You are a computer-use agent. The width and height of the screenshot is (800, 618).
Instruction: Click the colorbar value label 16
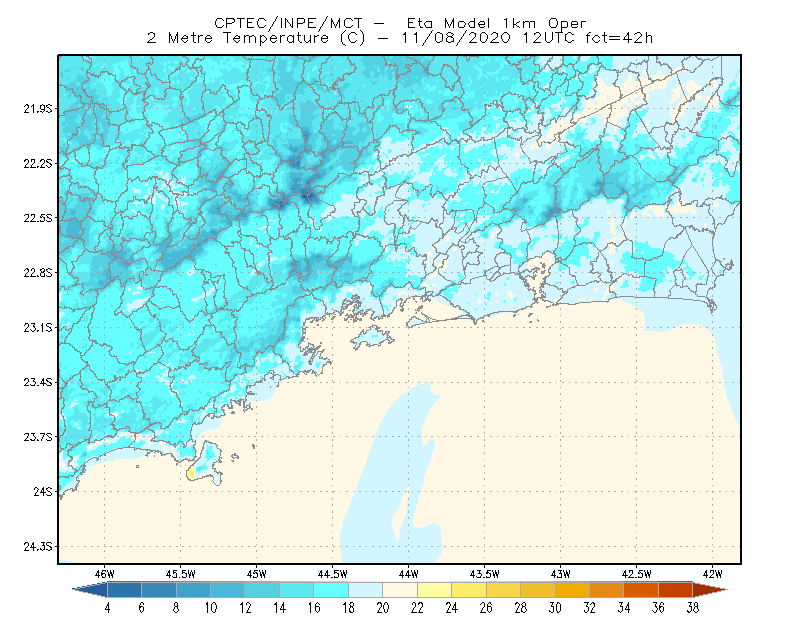[314, 608]
